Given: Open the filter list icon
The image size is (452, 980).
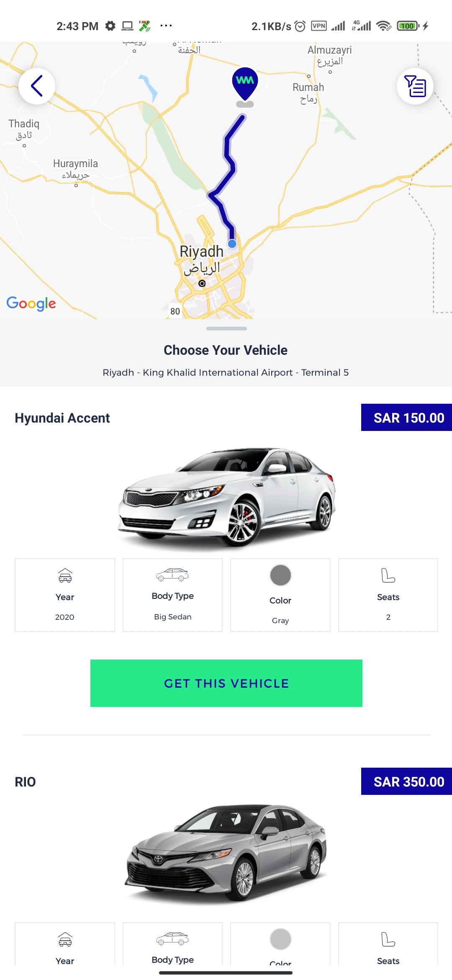Looking at the screenshot, I should [x=415, y=86].
